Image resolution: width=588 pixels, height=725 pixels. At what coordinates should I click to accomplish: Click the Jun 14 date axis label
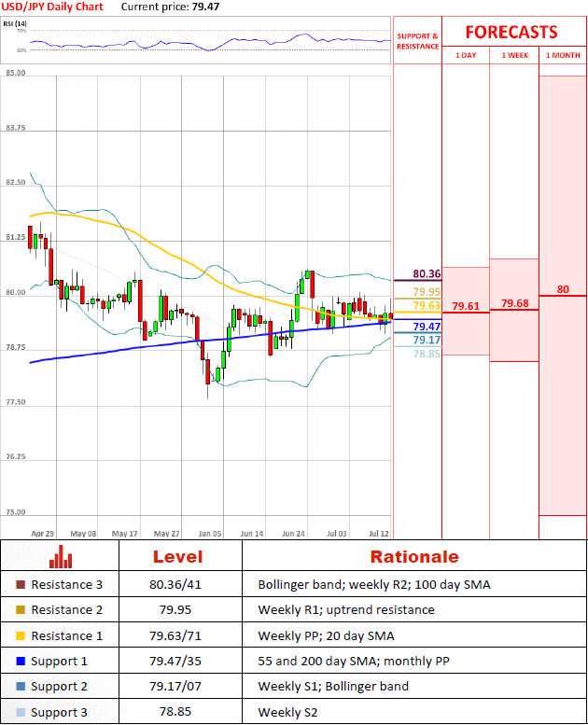click(x=252, y=533)
